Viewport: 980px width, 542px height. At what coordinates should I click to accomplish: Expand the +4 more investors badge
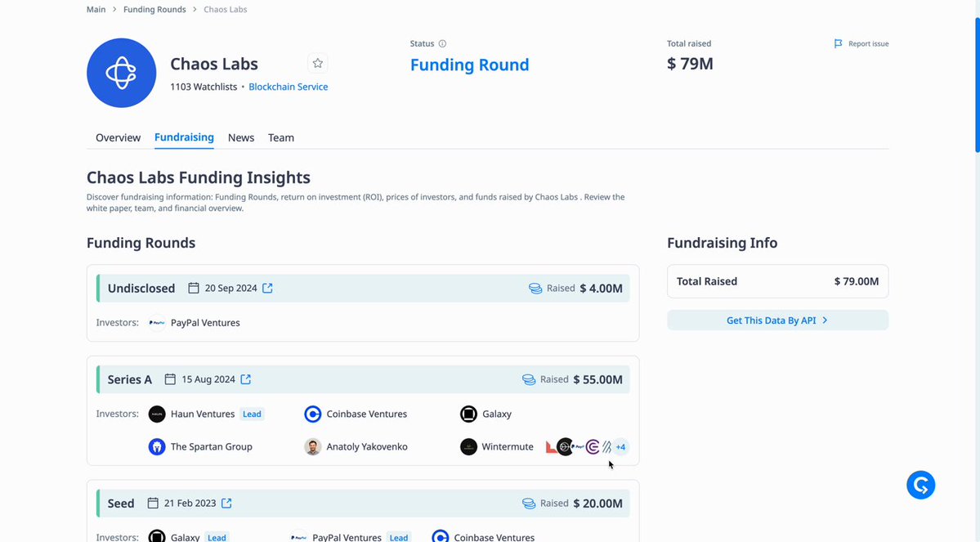pos(620,447)
